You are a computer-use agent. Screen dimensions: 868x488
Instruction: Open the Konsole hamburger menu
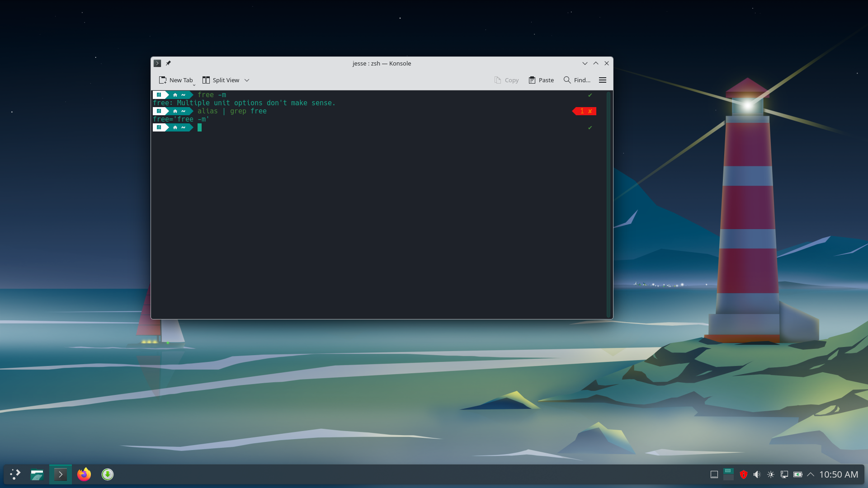[x=603, y=80]
